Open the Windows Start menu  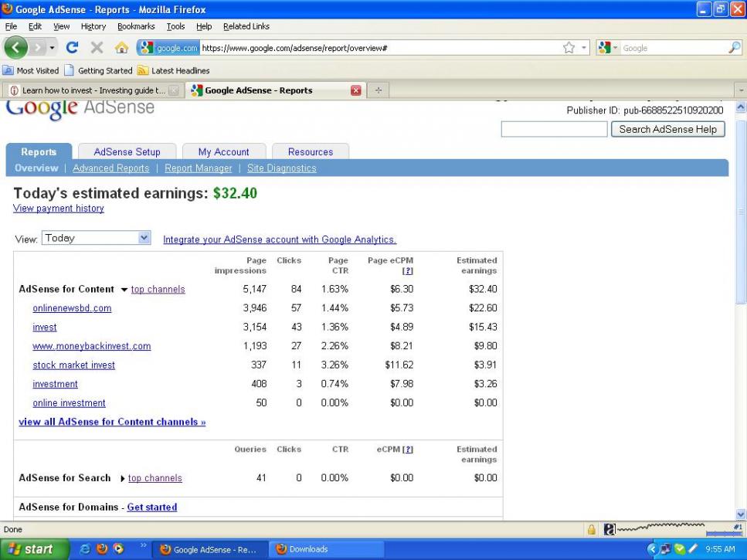click(31, 549)
